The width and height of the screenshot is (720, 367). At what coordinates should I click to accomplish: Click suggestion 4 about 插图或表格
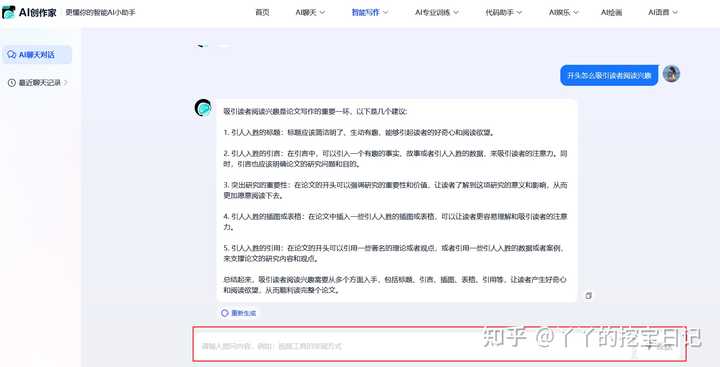click(395, 221)
